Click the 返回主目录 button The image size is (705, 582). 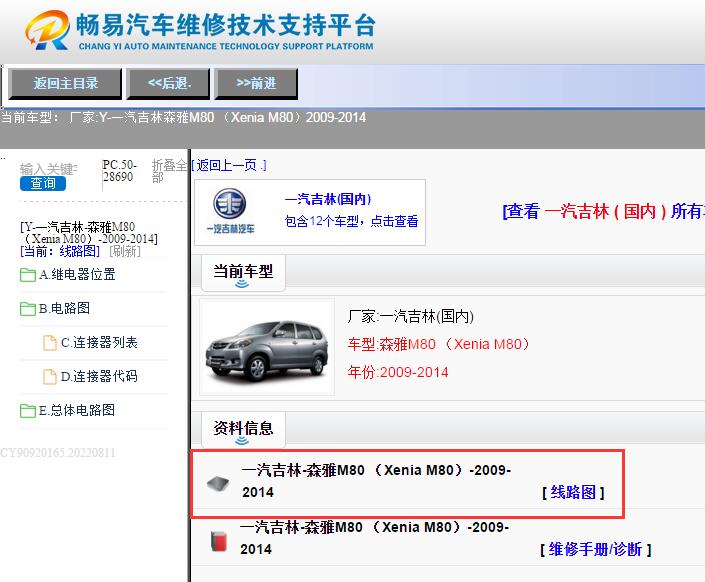click(65, 84)
